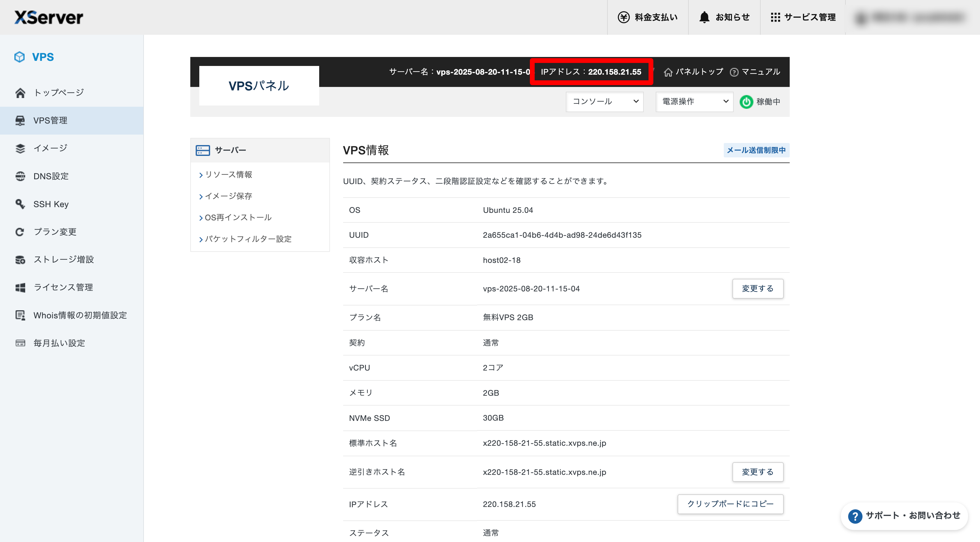This screenshot has width=980, height=542.
Task: Click the globe icon for DNS設定
Action: pyautogui.click(x=20, y=176)
